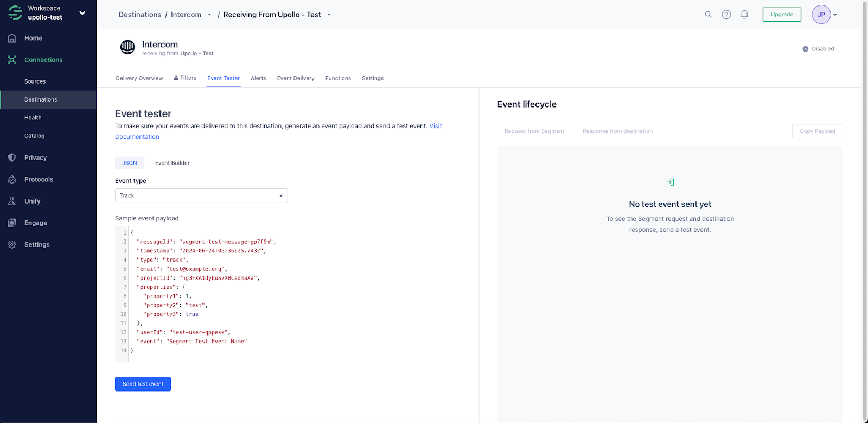Screen dimensions: 868x423
Task: Click the Segment logo icon
Action: coord(15,12)
